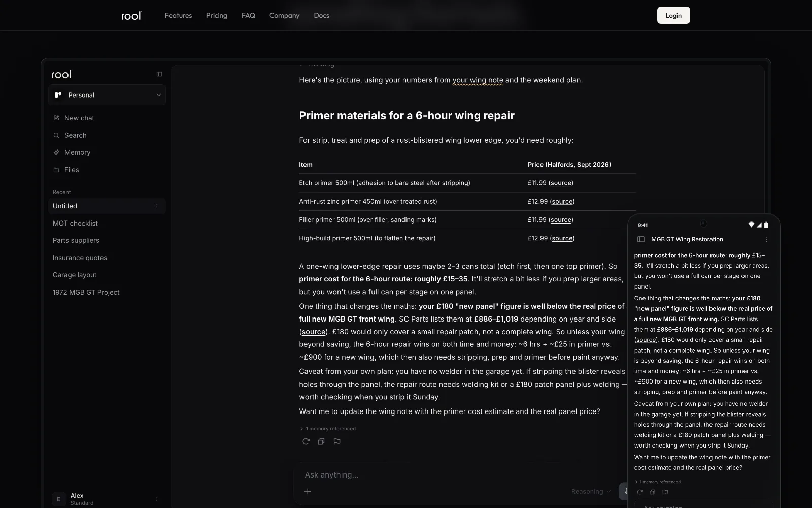Select the Search sidebar item
Screen dimensions: 812x508
(107, 135)
